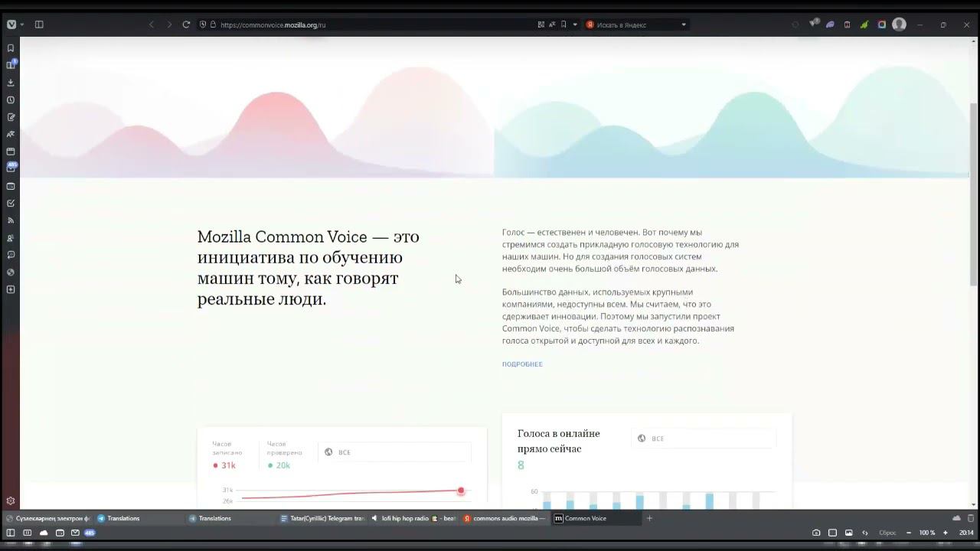The image size is (980, 551).
Task: Expand the address bar history dropdown
Action: (x=575, y=24)
